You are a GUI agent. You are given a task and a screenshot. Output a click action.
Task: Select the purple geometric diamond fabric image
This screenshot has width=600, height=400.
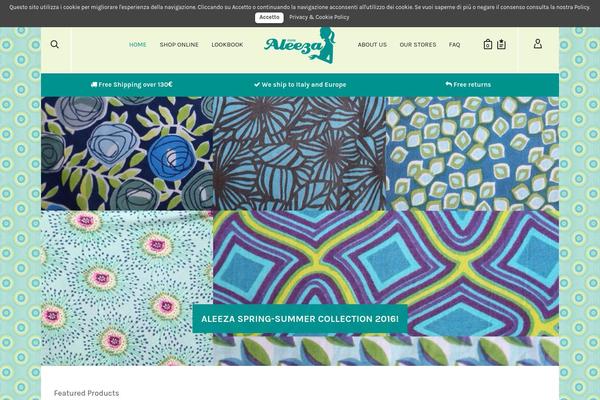coord(386,273)
